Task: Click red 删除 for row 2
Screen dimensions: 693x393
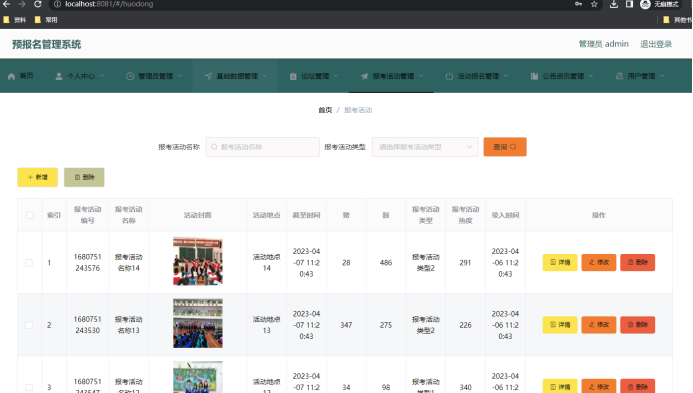Action: pyautogui.click(x=637, y=325)
